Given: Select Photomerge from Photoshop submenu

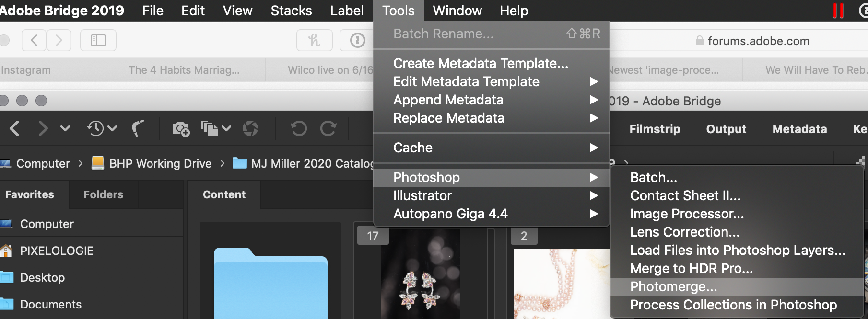Looking at the screenshot, I should (673, 286).
